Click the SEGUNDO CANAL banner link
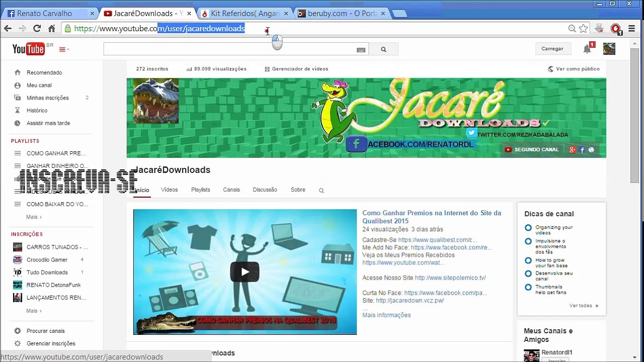 coord(531,149)
